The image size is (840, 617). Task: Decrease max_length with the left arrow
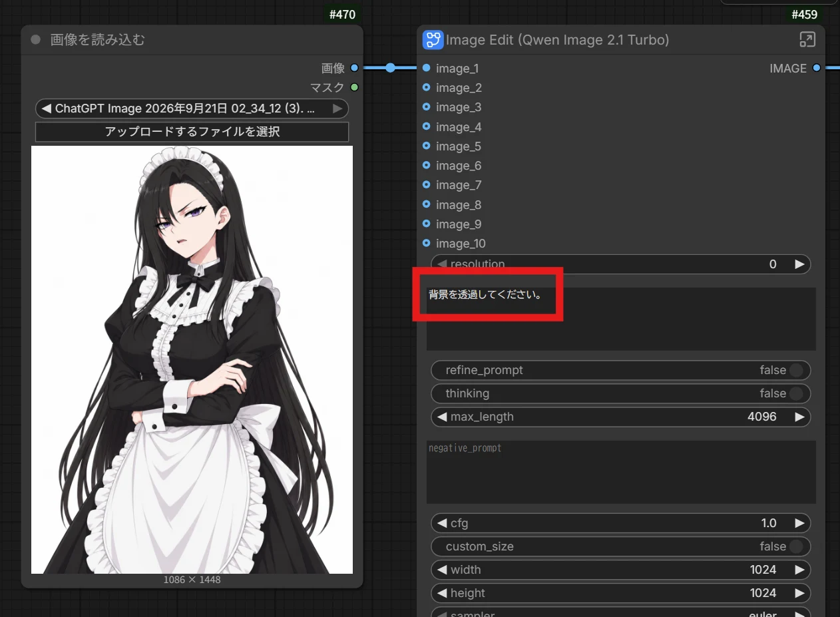442,417
